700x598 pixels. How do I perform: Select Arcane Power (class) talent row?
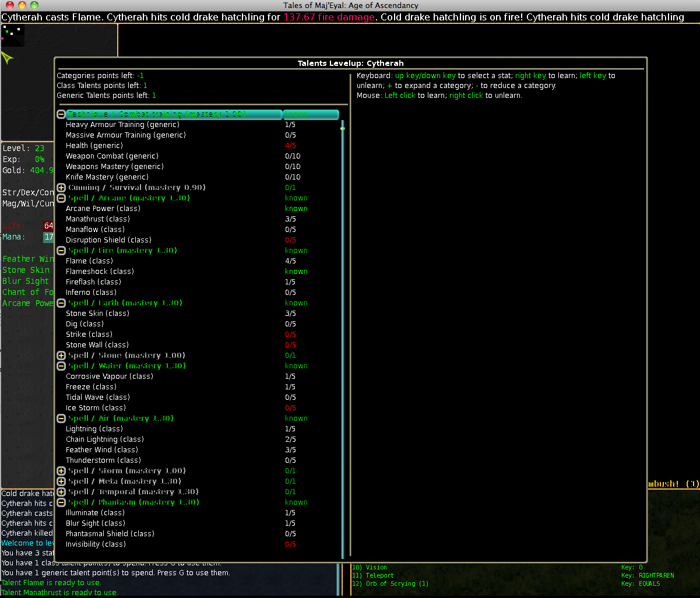202,209
